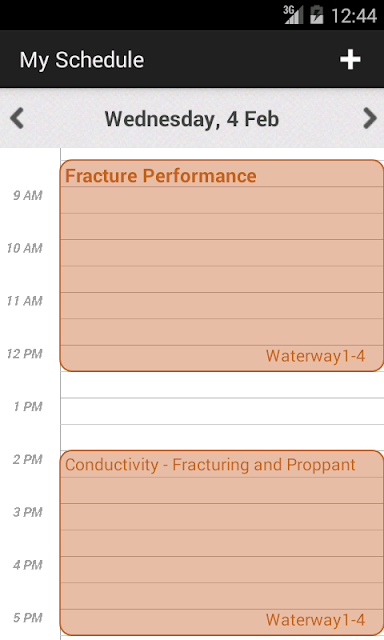384x640 pixels.
Task: Tap the 3 PM time label
Action: [x=28, y=512]
